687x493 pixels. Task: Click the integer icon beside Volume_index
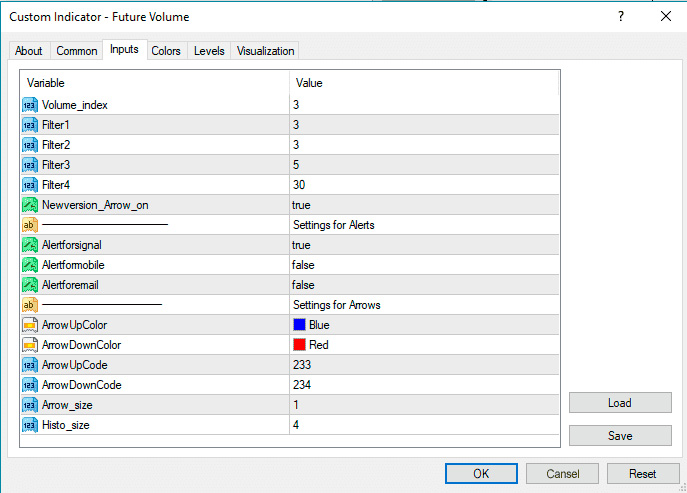[x=29, y=105]
